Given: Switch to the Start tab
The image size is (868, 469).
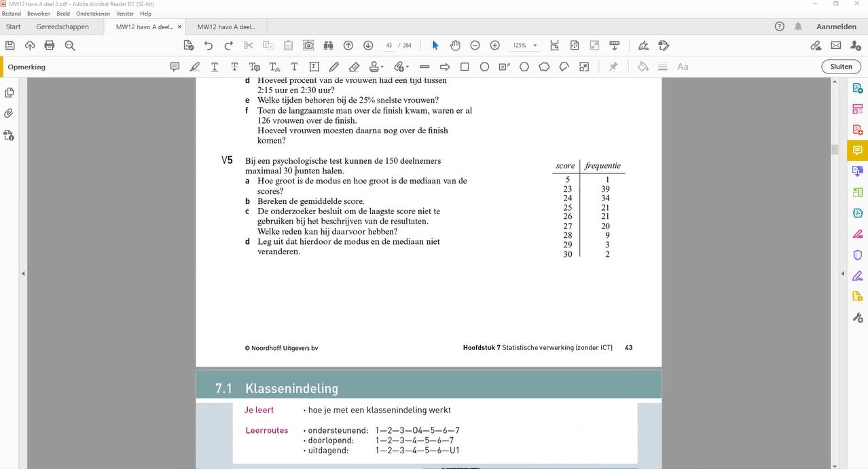Looking at the screenshot, I should [x=13, y=27].
